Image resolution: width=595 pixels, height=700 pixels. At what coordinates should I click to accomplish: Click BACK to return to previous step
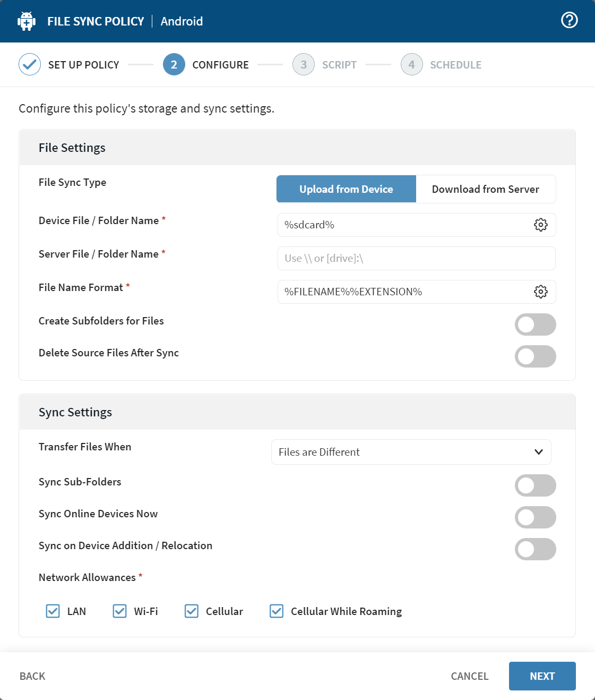coord(32,676)
